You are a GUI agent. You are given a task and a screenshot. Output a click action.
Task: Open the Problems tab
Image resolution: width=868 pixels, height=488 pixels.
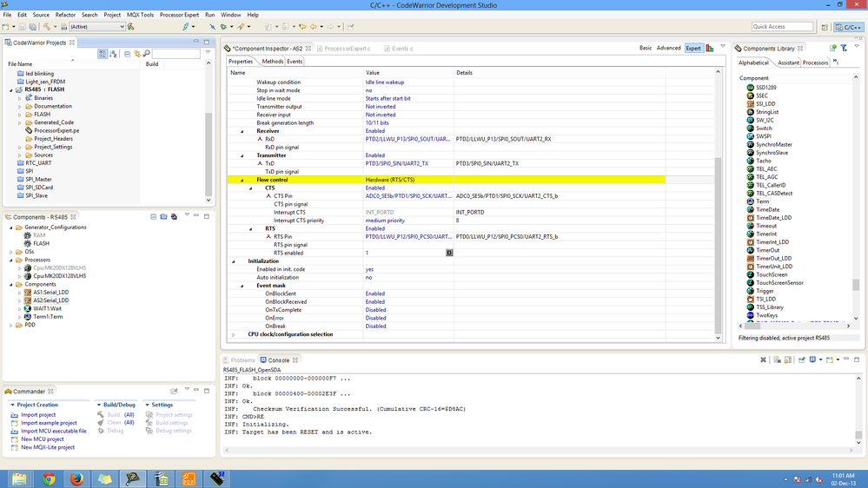(x=239, y=360)
